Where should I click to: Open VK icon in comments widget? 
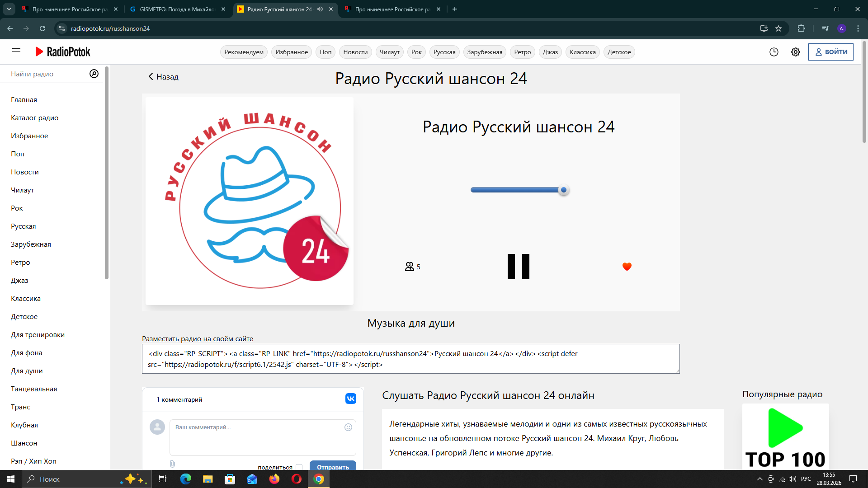click(351, 399)
